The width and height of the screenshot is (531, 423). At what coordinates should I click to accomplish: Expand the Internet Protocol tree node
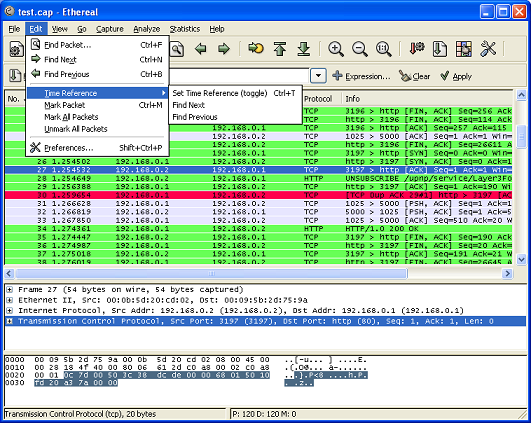(x=10, y=311)
